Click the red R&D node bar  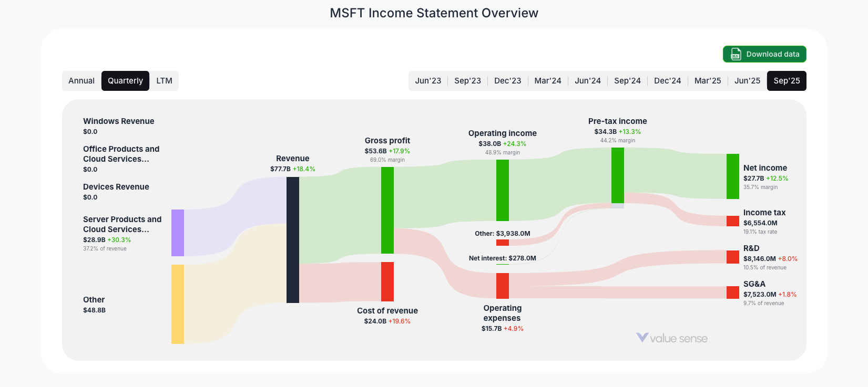[x=733, y=257]
